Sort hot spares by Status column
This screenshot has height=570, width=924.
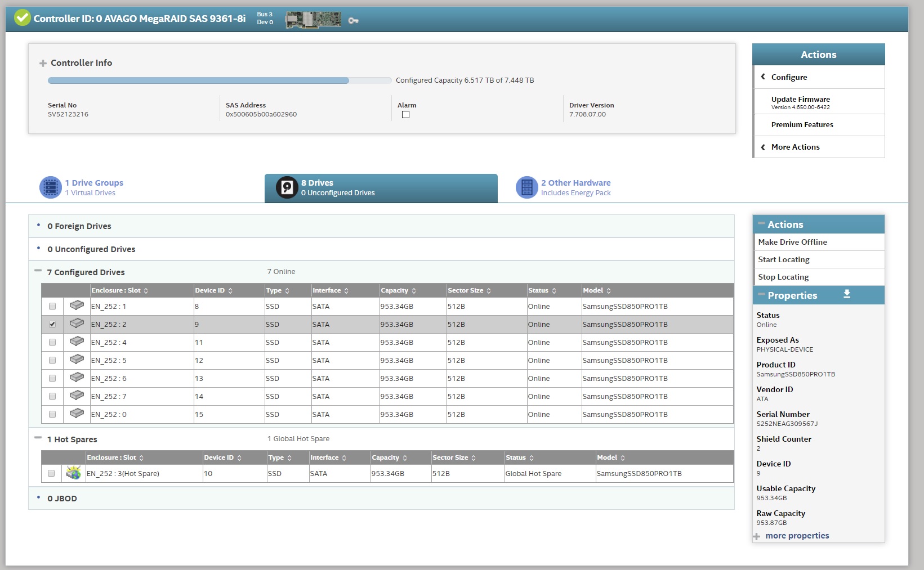pyautogui.click(x=532, y=458)
